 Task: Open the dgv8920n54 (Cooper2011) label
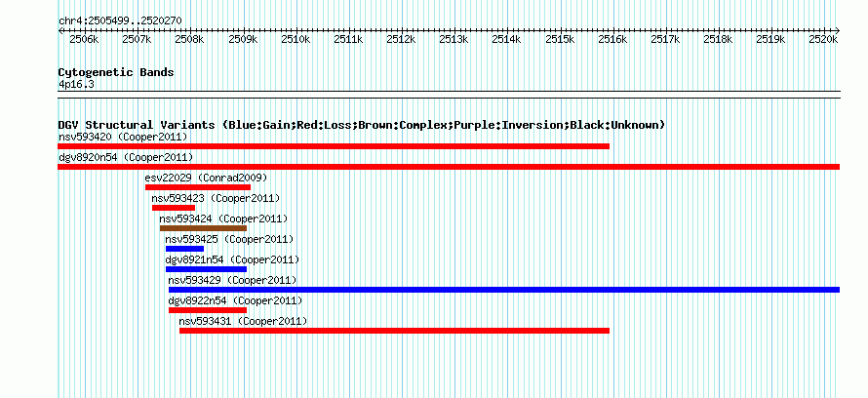pyautogui.click(x=126, y=157)
